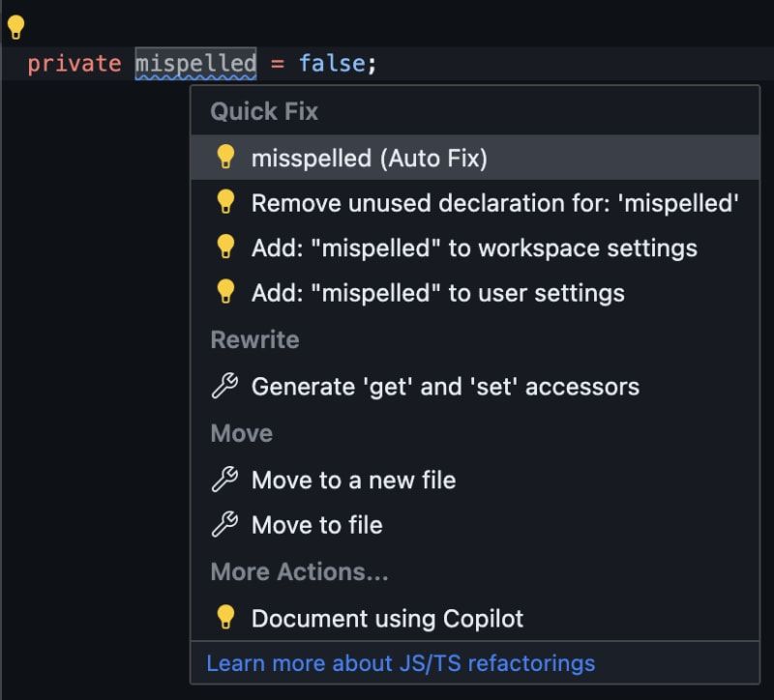Select Move to file action
This screenshot has height=700, width=774.
coord(475,525)
